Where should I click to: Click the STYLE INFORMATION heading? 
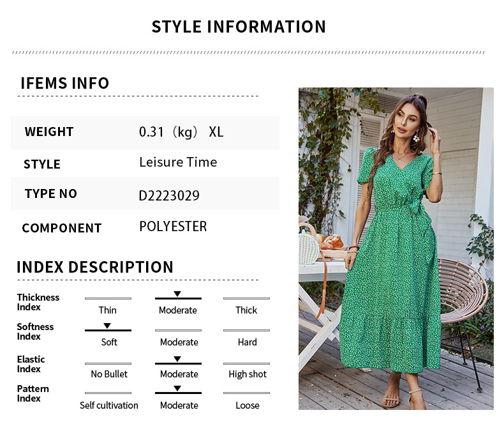pyautogui.click(x=239, y=27)
